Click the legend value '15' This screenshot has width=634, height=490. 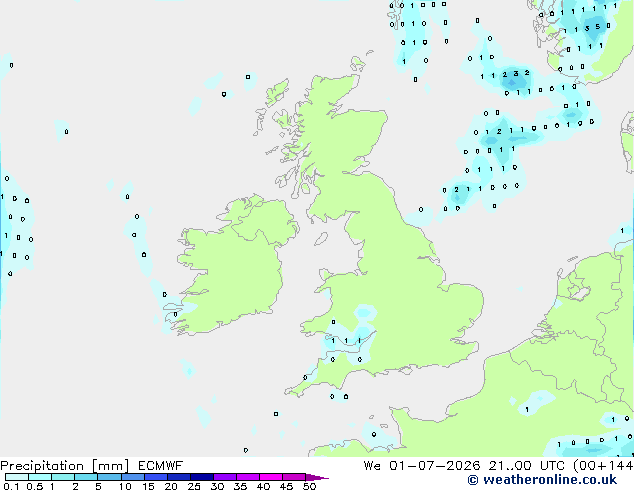point(148,486)
